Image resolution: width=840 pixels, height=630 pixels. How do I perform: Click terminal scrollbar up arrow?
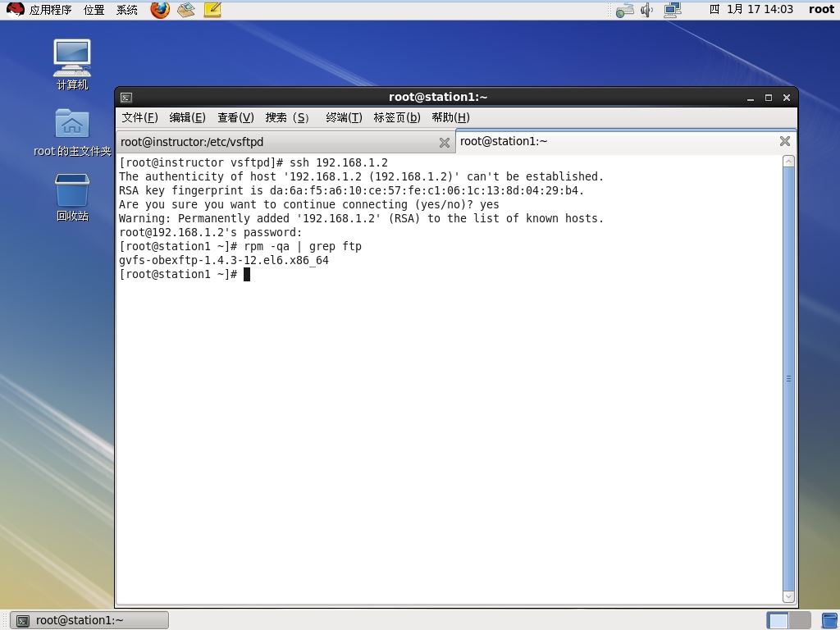(788, 162)
